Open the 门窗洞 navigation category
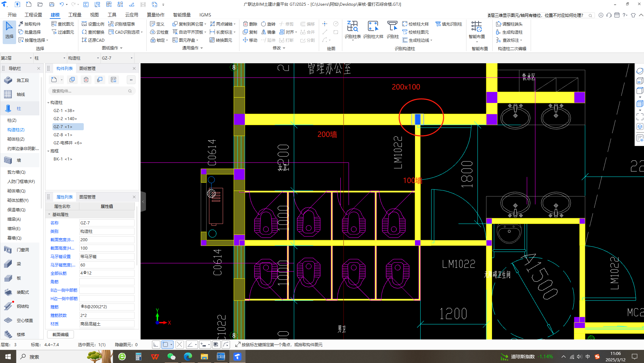 click(x=20, y=250)
